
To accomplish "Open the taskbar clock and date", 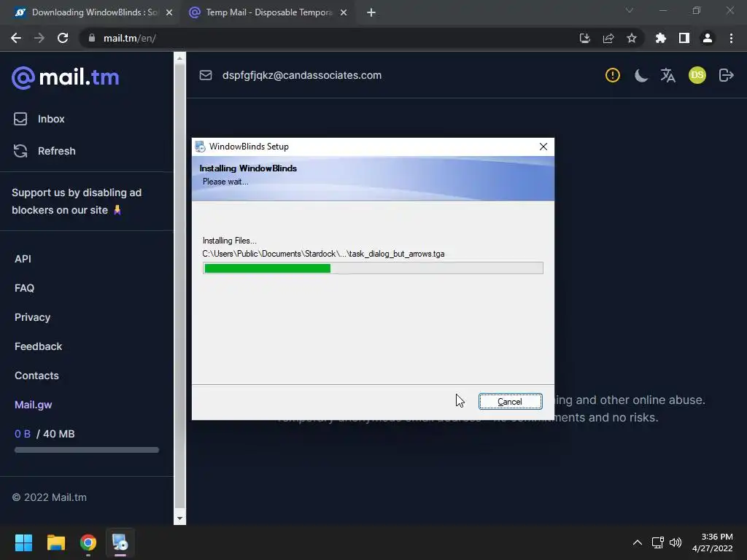I will [x=712, y=542].
